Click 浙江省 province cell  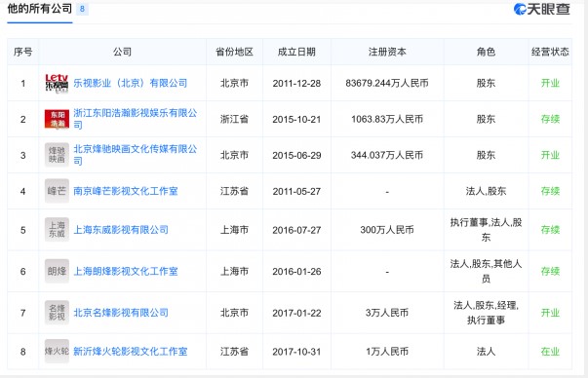pos(234,119)
